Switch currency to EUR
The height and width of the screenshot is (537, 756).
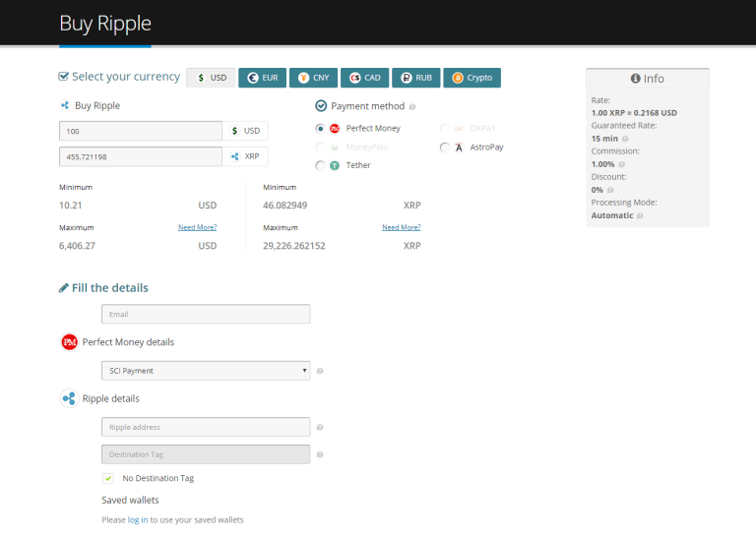tap(262, 78)
